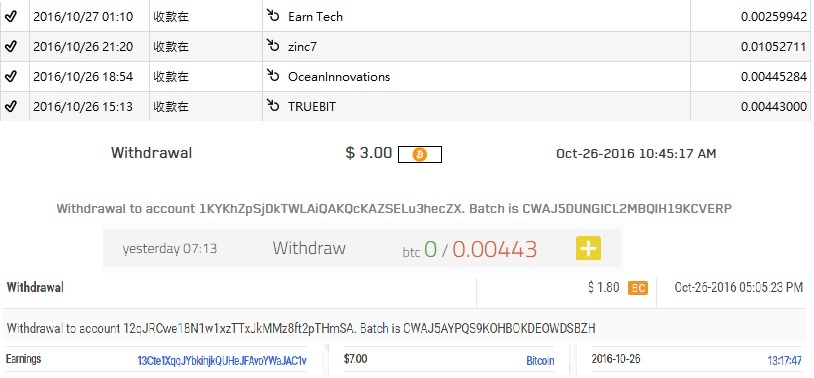Click the receive arrow icon beside OceanInnovations

tap(273, 76)
